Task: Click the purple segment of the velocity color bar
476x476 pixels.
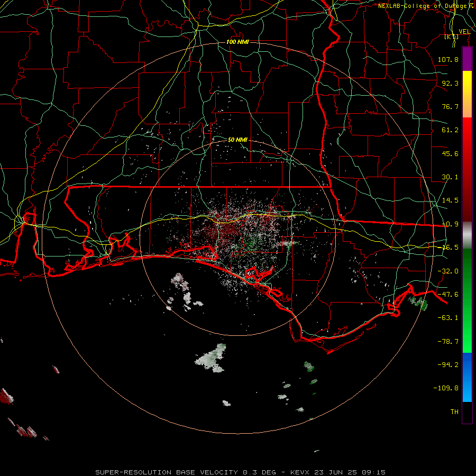Action: tap(467, 59)
